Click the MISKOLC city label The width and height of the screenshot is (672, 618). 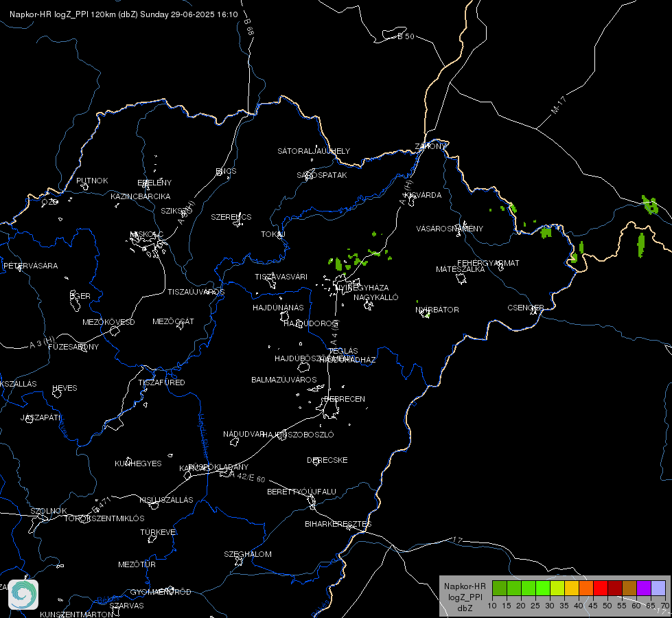click(147, 234)
